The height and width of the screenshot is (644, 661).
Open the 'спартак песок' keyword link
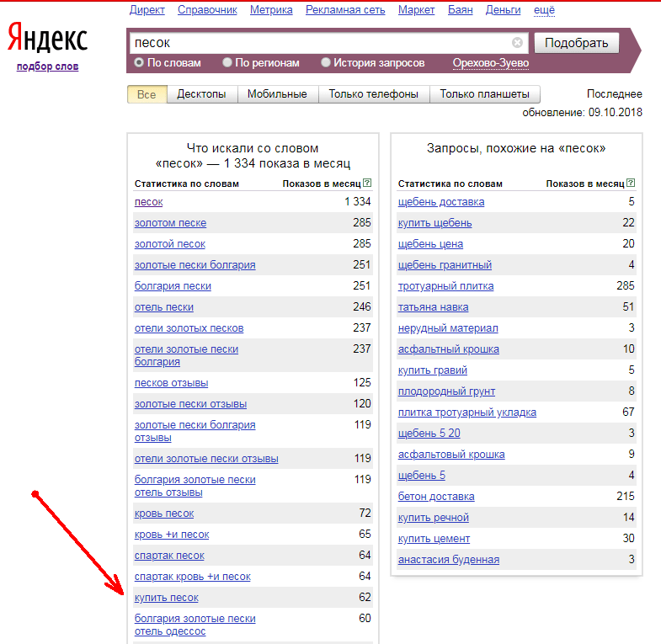169,556
